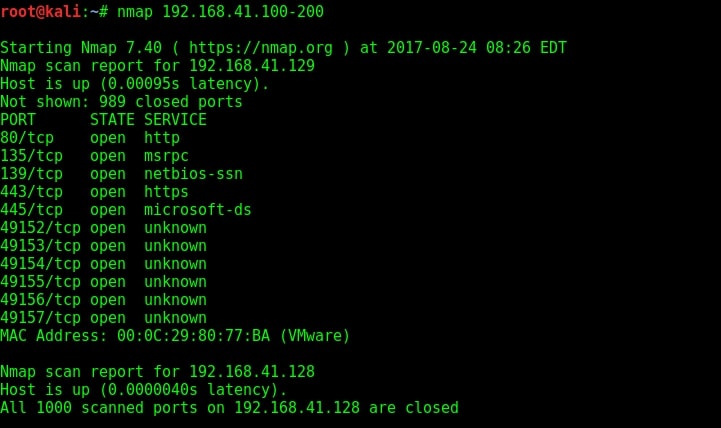Click the nmap command text in prompt

click(x=220, y=11)
